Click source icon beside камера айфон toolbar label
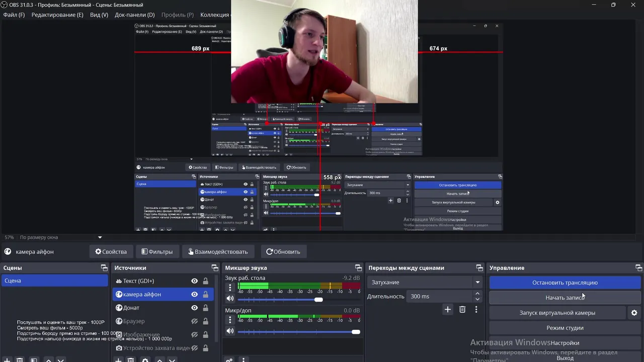This screenshot has height=362, width=644. point(8,252)
